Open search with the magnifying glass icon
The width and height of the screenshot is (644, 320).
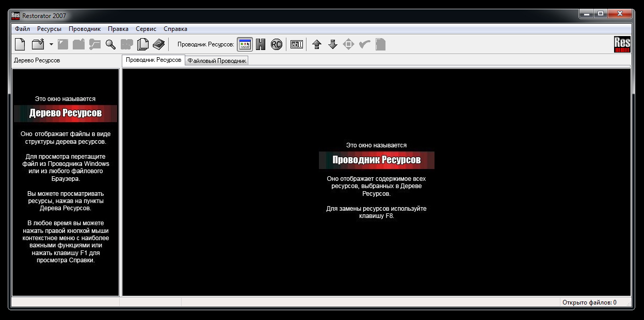[110, 44]
